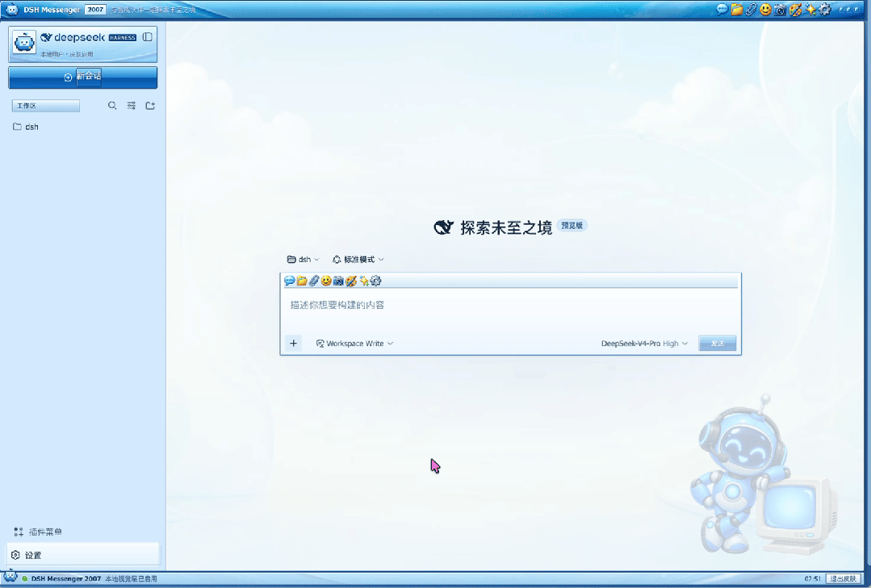Open the dsh folder in the sidebar
The image size is (871, 588).
(x=26, y=127)
